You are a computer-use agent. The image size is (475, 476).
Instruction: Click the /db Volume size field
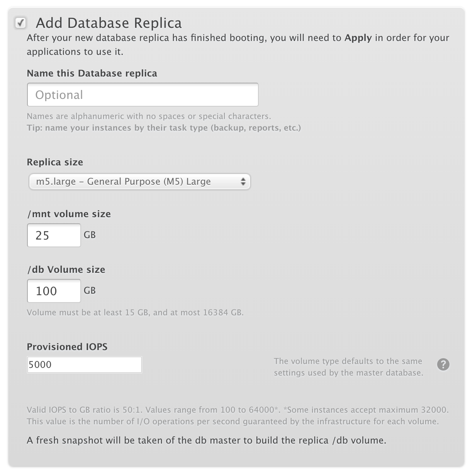54,291
